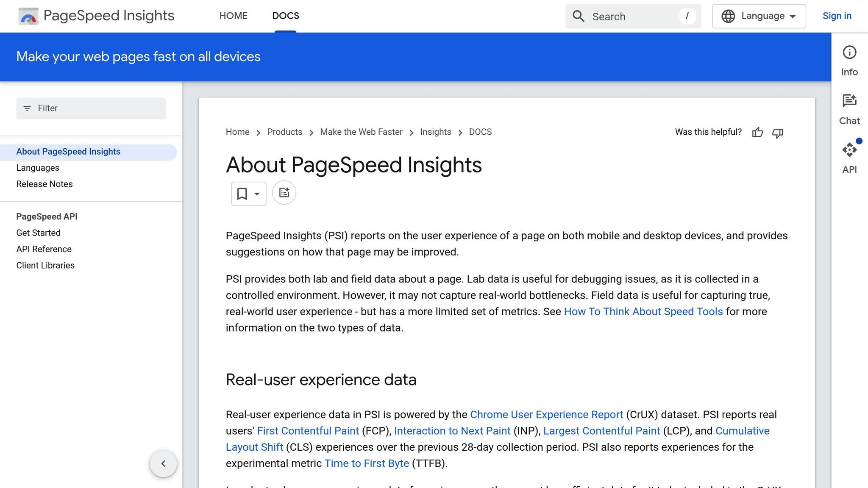Open the API side panel

click(849, 158)
